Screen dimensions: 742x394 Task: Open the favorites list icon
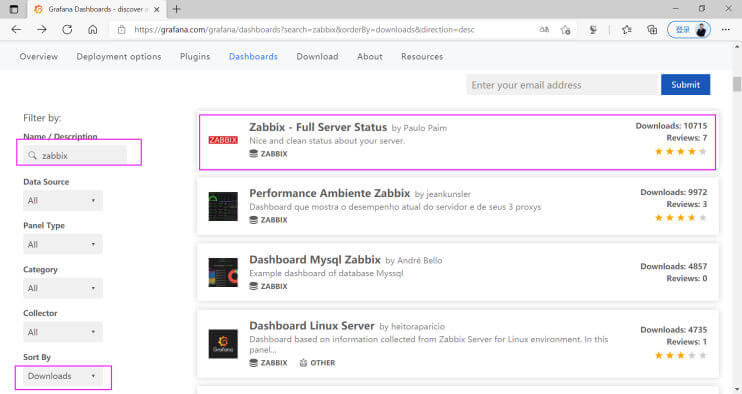[x=627, y=30]
